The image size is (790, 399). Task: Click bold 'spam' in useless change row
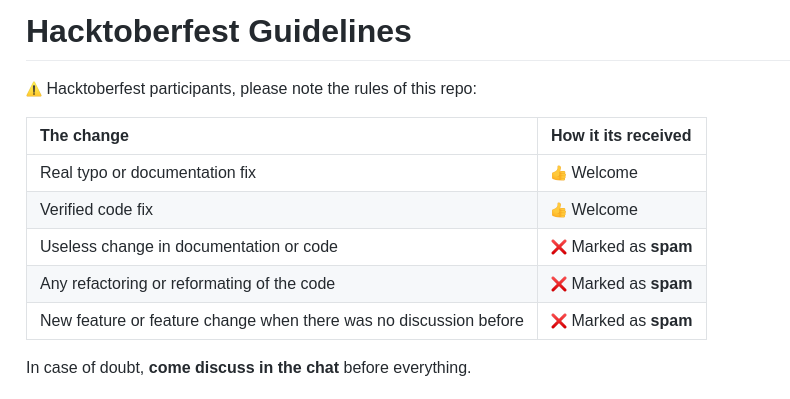(672, 247)
